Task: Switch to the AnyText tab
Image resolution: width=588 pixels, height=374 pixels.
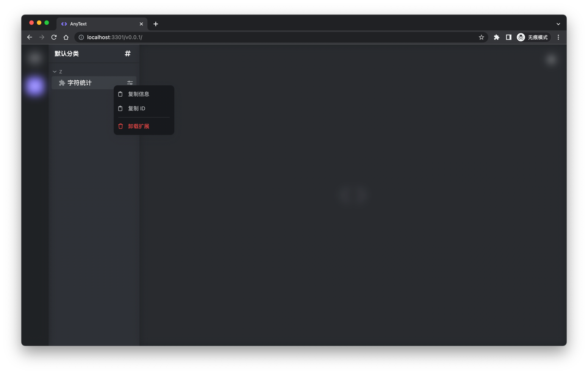Action: (x=102, y=24)
